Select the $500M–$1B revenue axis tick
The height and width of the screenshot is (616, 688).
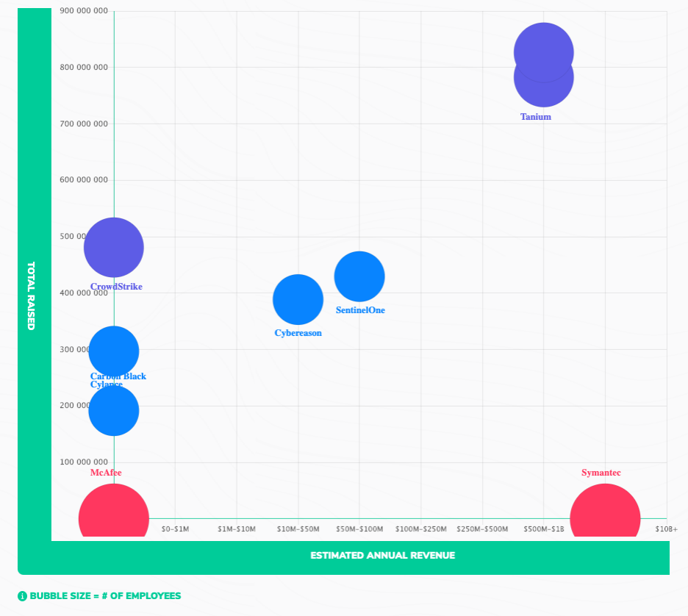[543, 529]
